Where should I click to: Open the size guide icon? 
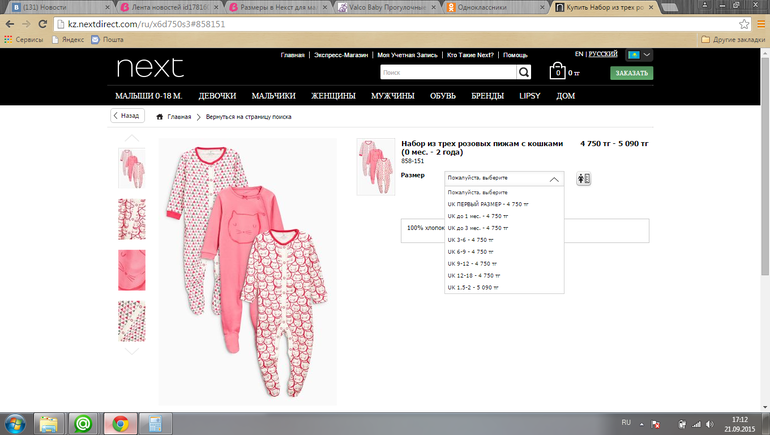click(x=584, y=179)
